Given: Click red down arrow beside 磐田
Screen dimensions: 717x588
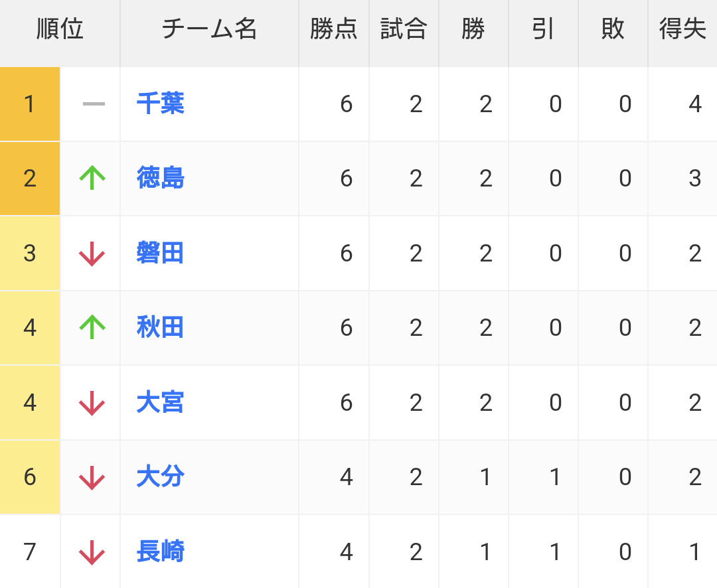Looking at the screenshot, I should click(x=92, y=254).
